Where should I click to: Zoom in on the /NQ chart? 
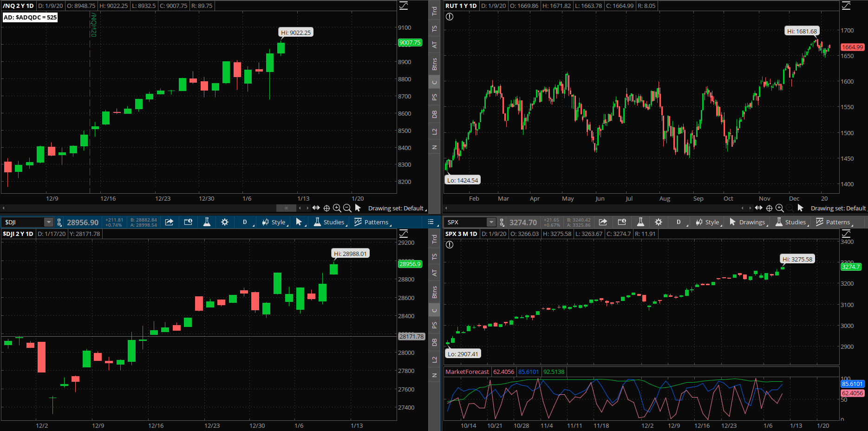tap(337, 208)
